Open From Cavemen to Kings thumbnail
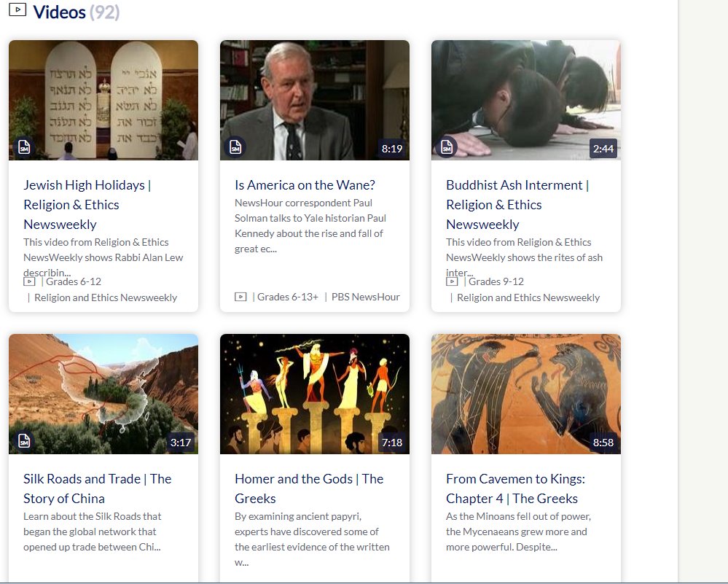728x584 pixels. point(526,394)
